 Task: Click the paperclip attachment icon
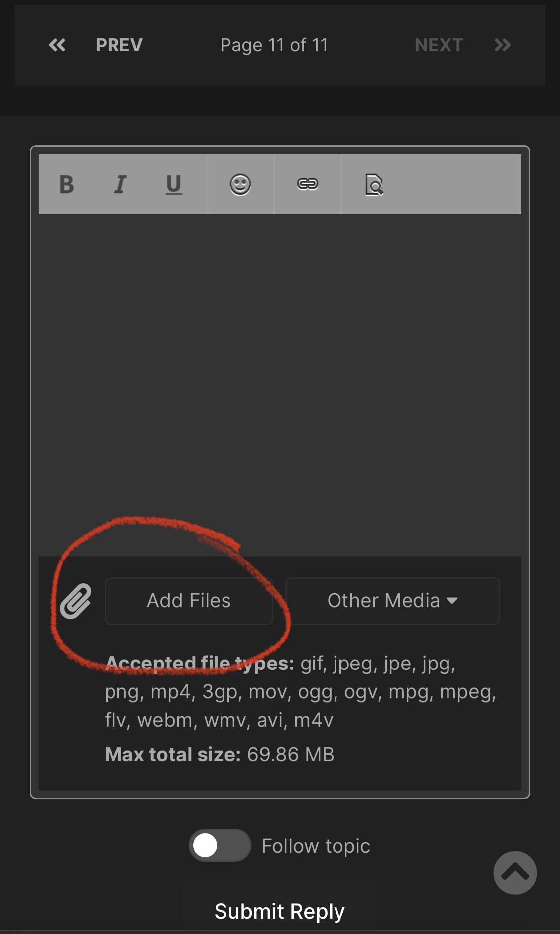click(x=76, y=601)
